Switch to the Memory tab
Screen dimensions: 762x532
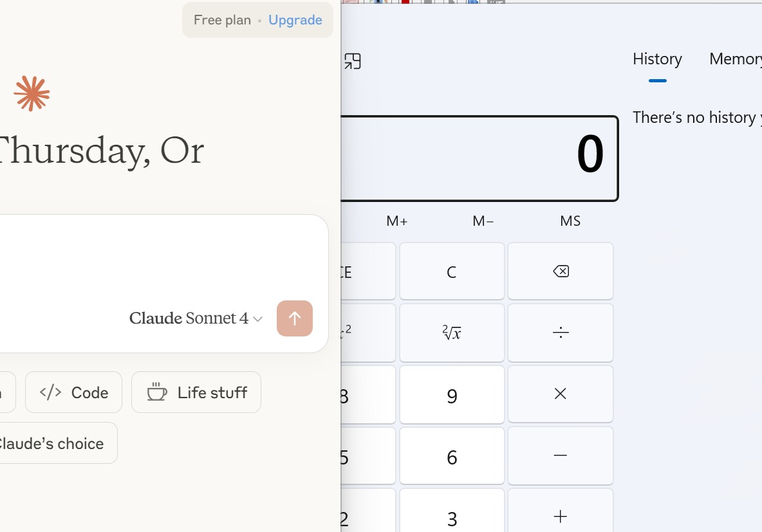pyautogui.click(x=735, y=59)
